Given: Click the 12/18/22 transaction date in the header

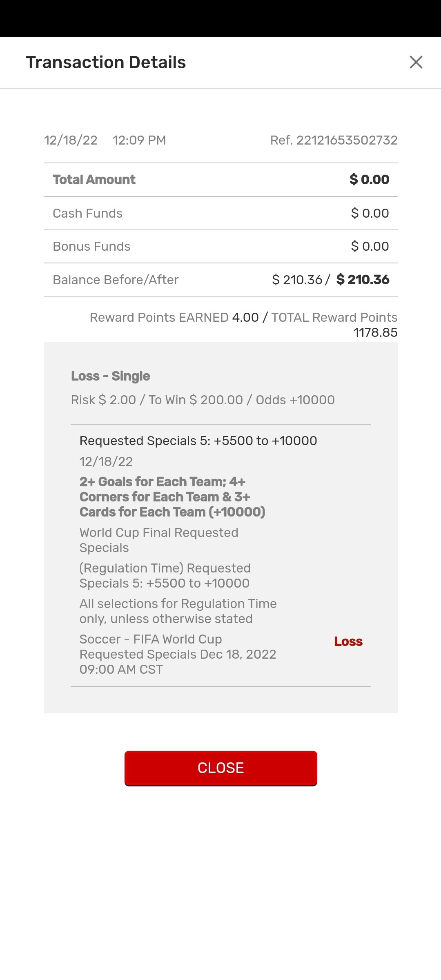Looking at the screenshot, I should pyautogui.click(x=71, y=140).
